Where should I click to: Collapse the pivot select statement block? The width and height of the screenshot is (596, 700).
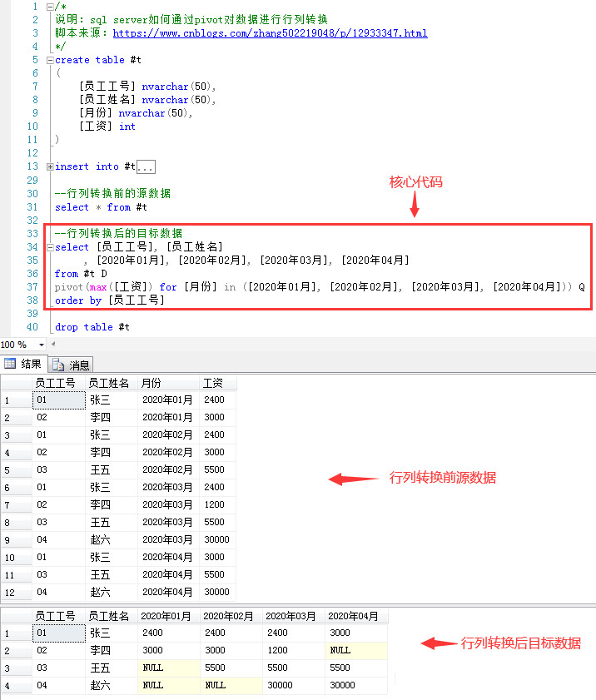[50, 247]
